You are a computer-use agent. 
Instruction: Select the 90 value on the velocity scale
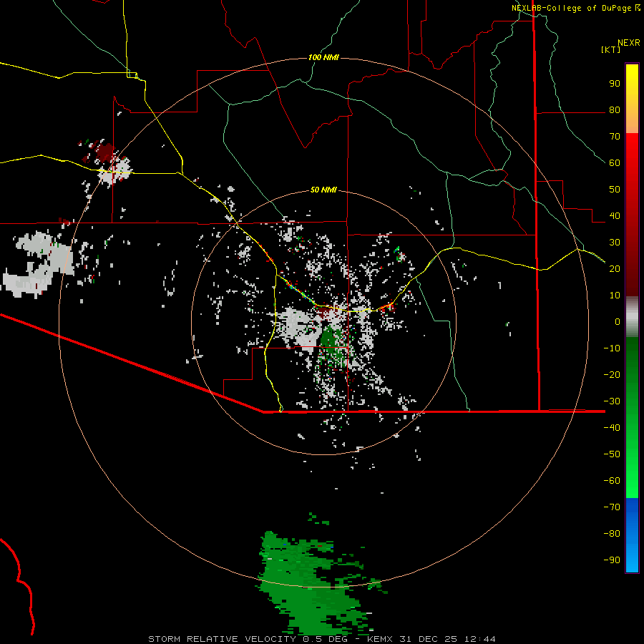click(615, 84)
